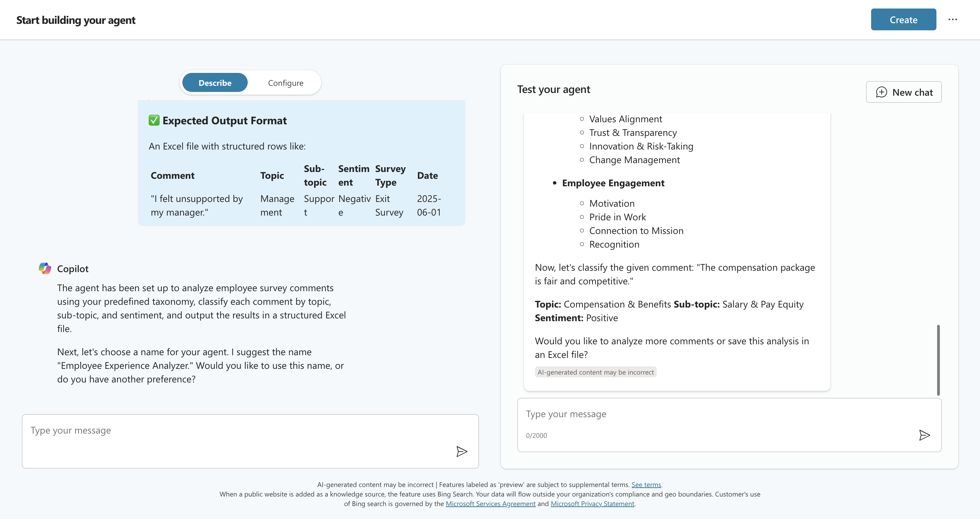The height and width of the screenshot is (519, 980).
Task: Focus the left Type your message field
Action: (250, 441)
